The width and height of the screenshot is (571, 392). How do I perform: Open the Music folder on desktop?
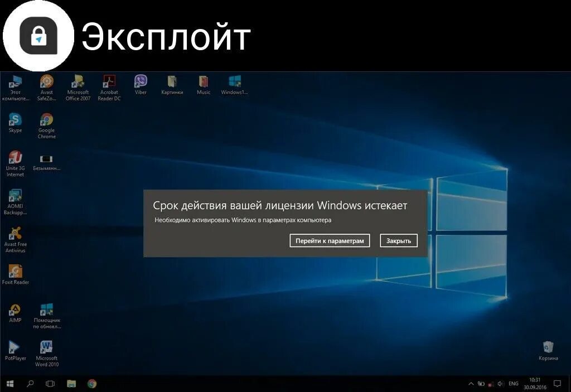click(x=204, y=85)
